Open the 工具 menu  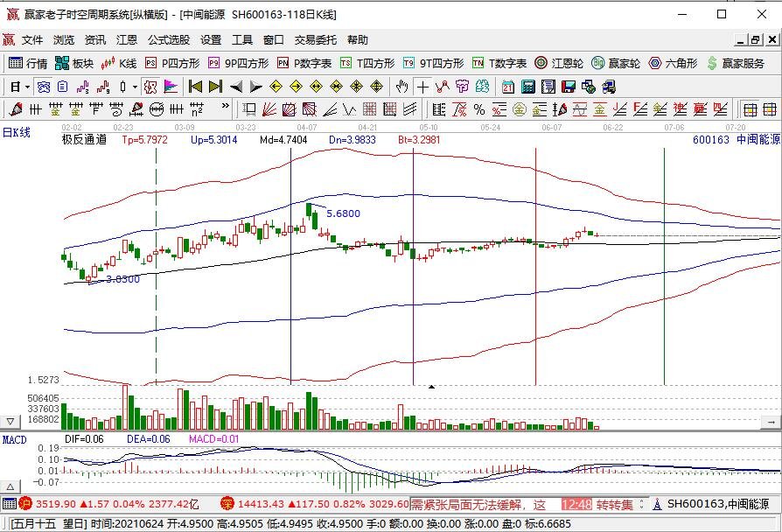coord(242,40)
